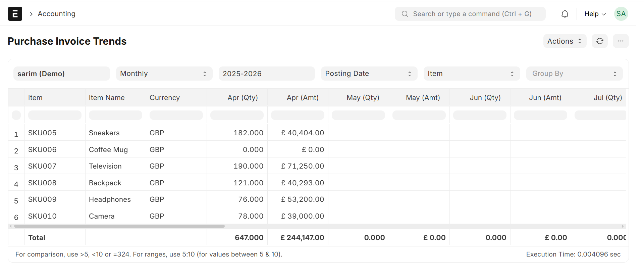Click the fiscal year field 2025-2026
Viewport: 644px width, 275px height.
(267, 74)
